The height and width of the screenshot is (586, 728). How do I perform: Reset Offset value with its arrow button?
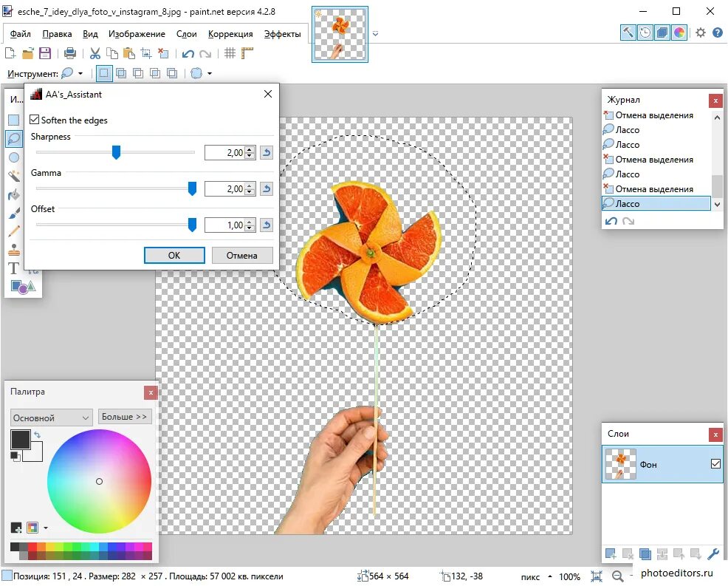(x=266, y=225)
